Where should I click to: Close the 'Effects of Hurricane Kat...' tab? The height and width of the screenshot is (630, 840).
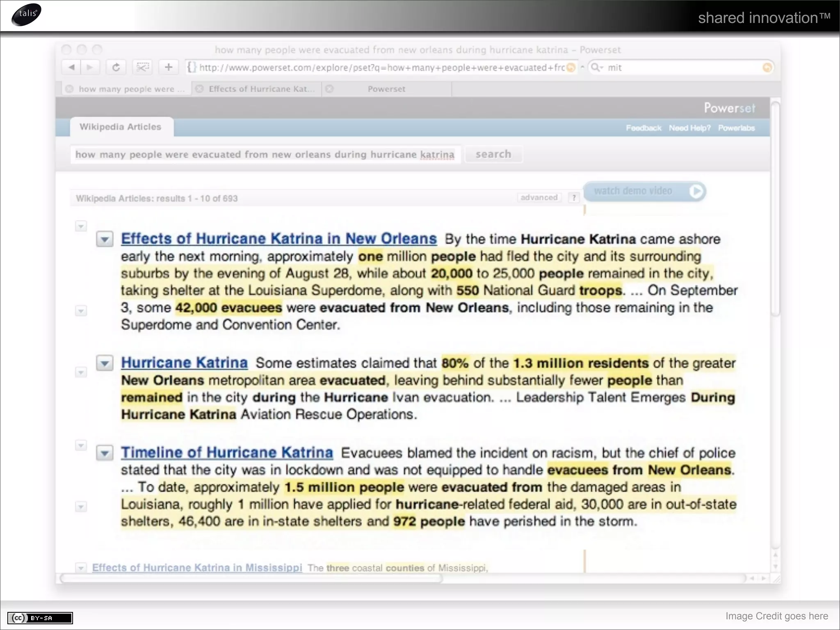click(199, 89)
